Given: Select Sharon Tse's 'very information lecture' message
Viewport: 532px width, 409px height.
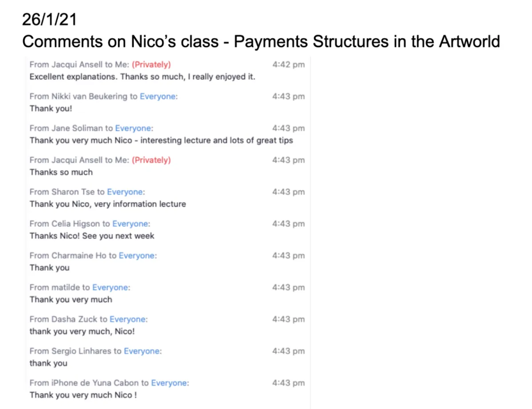Looking at the screenshot, I should click(x=108, y=204).
